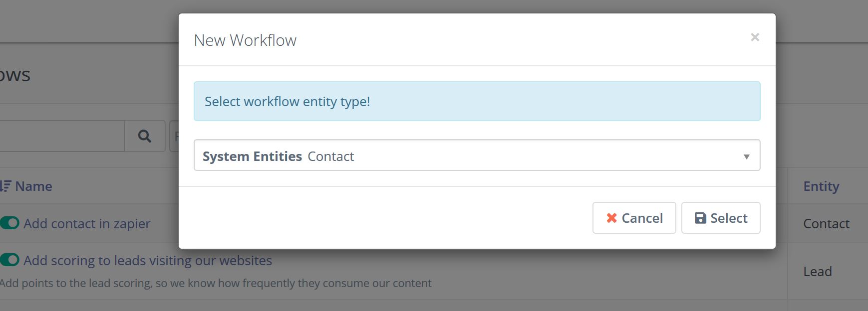Click the Select workflow entity type alert

pyautogui.click(x=477, y=101)
